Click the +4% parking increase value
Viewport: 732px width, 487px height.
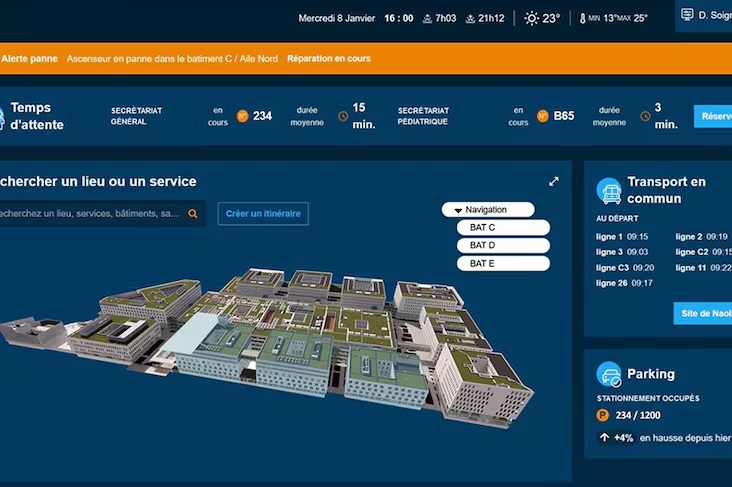[x=623, y=438]
